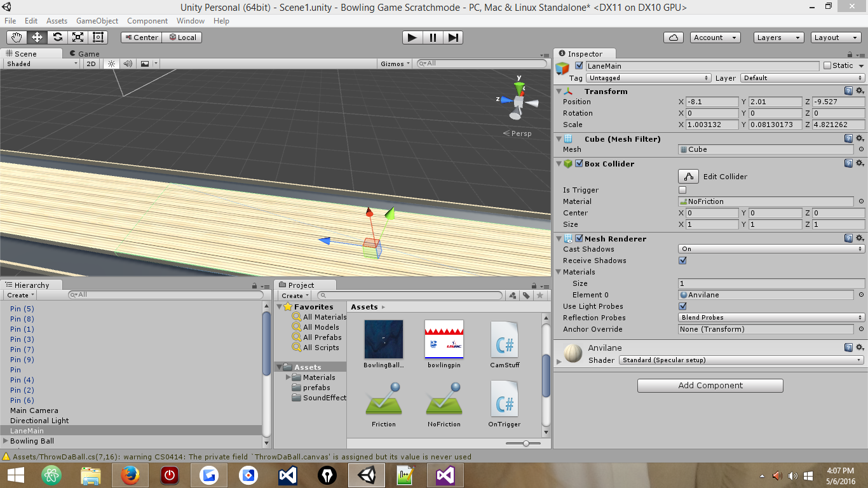Toggle Box Collider enabled checkbox

coord(579,163)
